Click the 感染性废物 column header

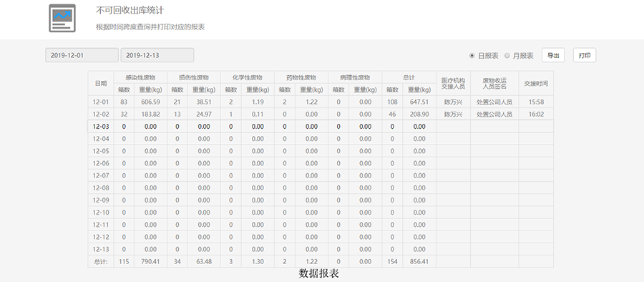click(140, 77)
